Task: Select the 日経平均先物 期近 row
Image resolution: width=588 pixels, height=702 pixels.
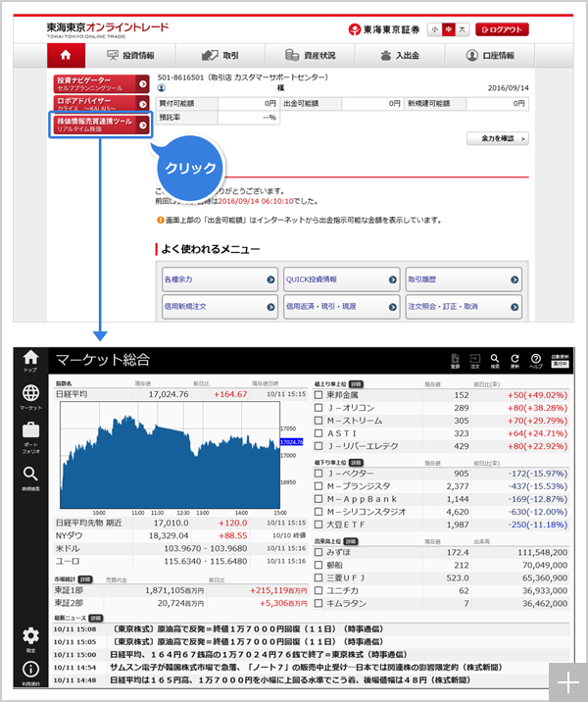Action: pyautogui.click(x=180, y=523)
